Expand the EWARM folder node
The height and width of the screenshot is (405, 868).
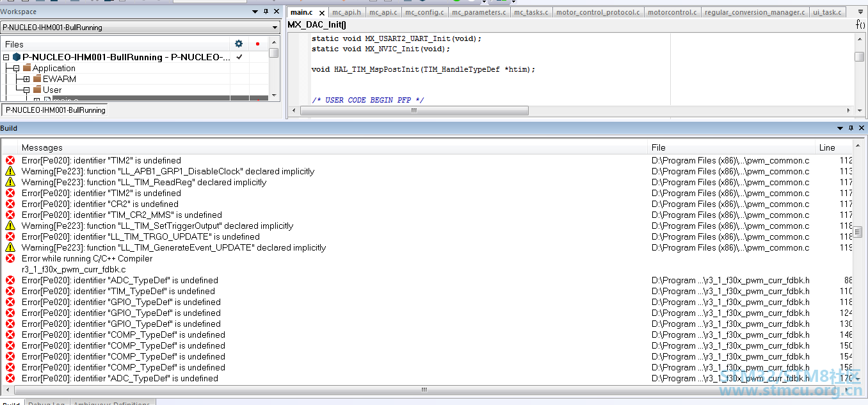(x=27, y=79)
